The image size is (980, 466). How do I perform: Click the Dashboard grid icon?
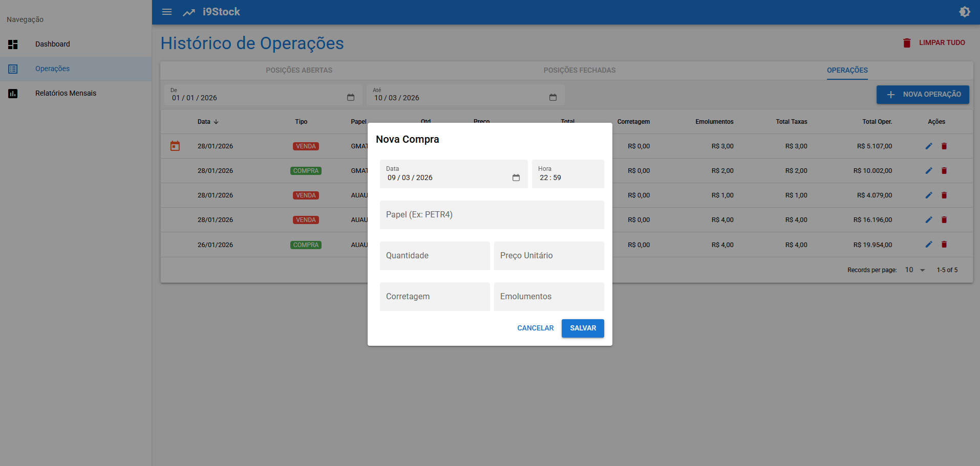coord(13,45)
